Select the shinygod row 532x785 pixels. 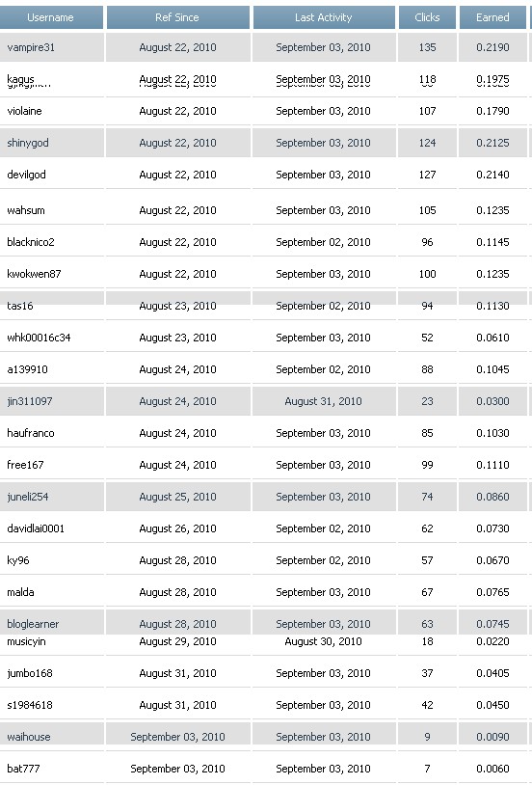pos(266,143)
